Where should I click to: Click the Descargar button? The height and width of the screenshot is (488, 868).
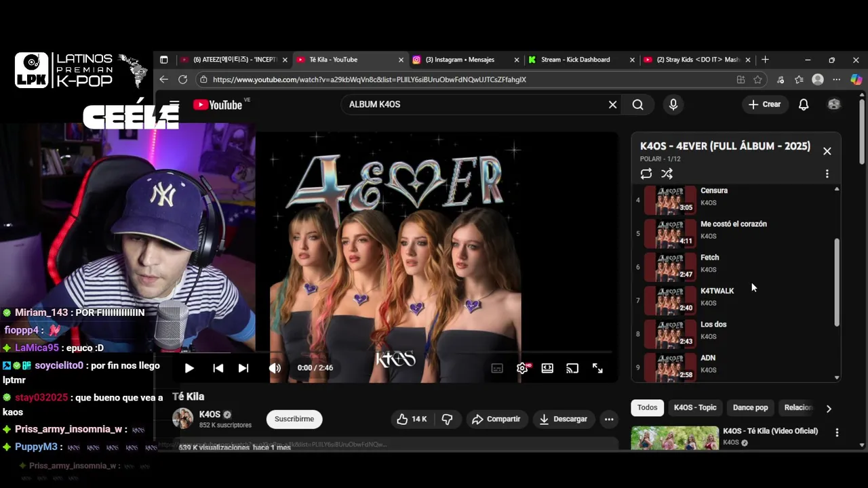point(564,419)
